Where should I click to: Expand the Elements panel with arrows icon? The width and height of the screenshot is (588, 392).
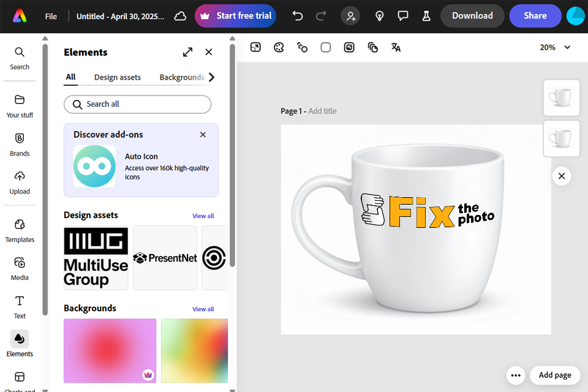tap(187, 52)
